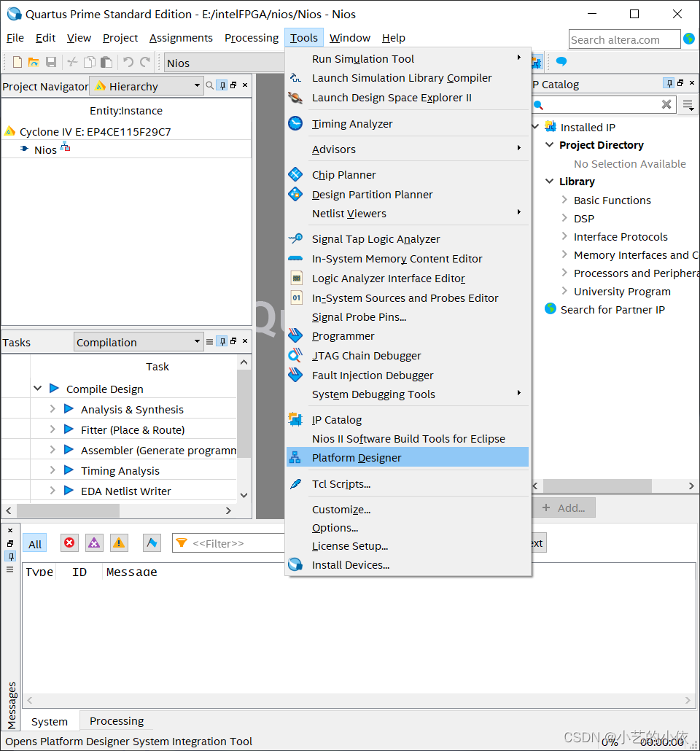700x751 pixels.
Task: Click the Save toolbar icon
Action: click(51, 62)
